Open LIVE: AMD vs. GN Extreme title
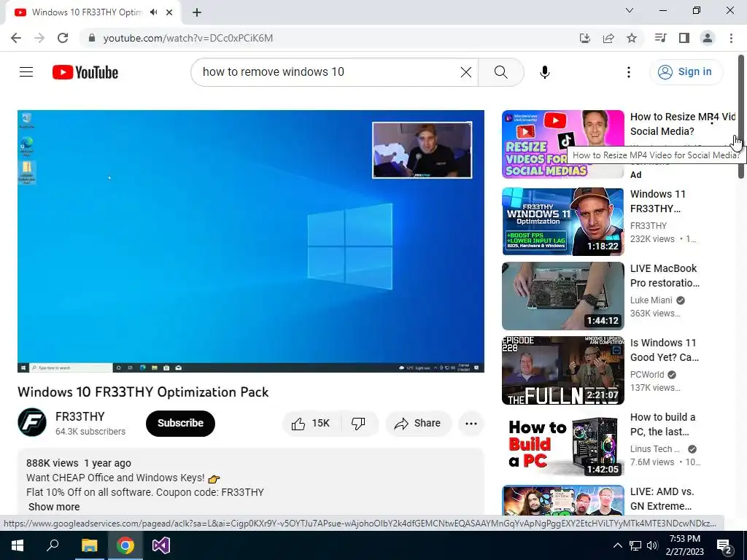This screenshot has height=560, width=747. coord(661,499)
